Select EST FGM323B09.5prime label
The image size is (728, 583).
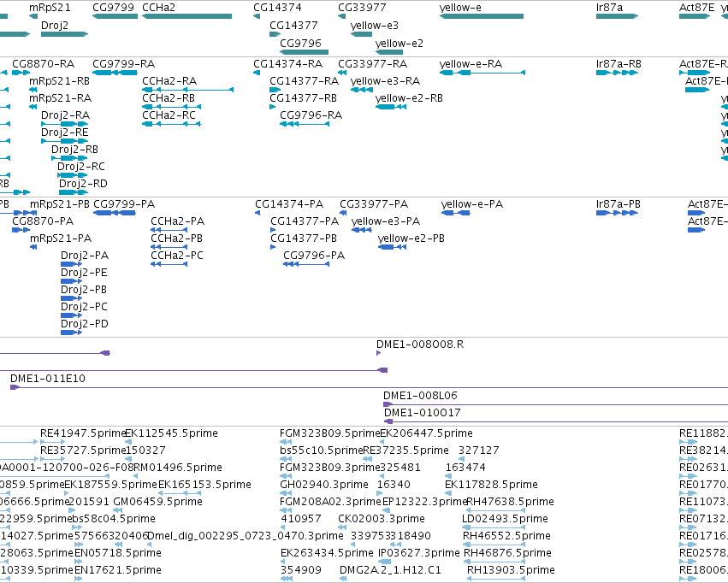coord(330,433)
